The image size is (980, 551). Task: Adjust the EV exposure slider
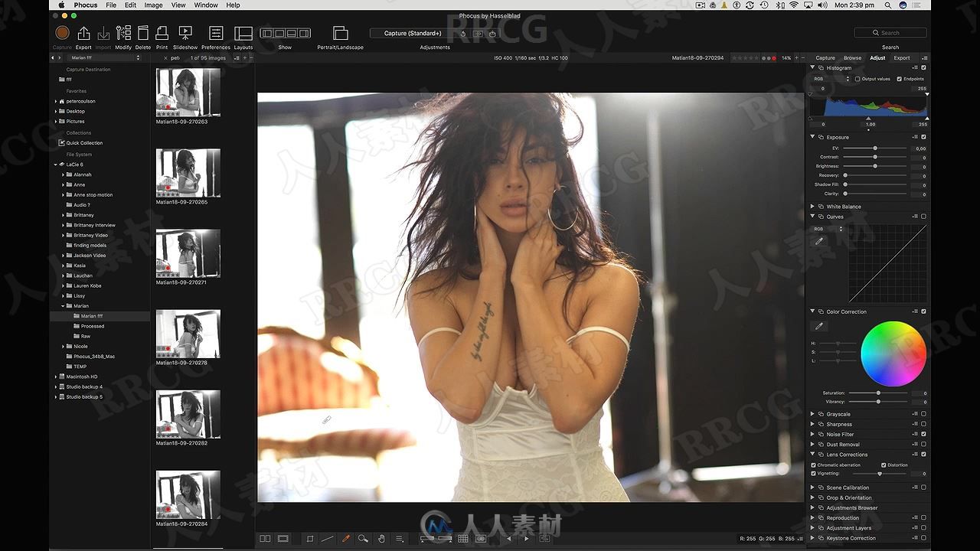[875, 148]
